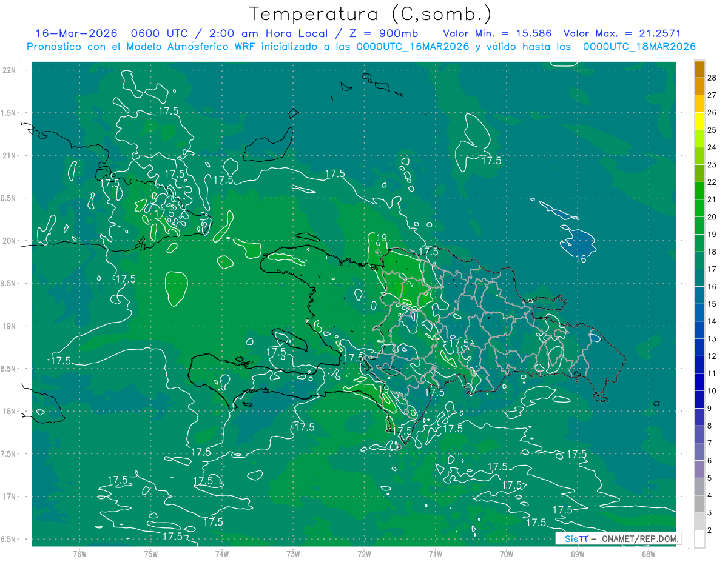Click the "28" label on the color scale

tap(712, 78)
